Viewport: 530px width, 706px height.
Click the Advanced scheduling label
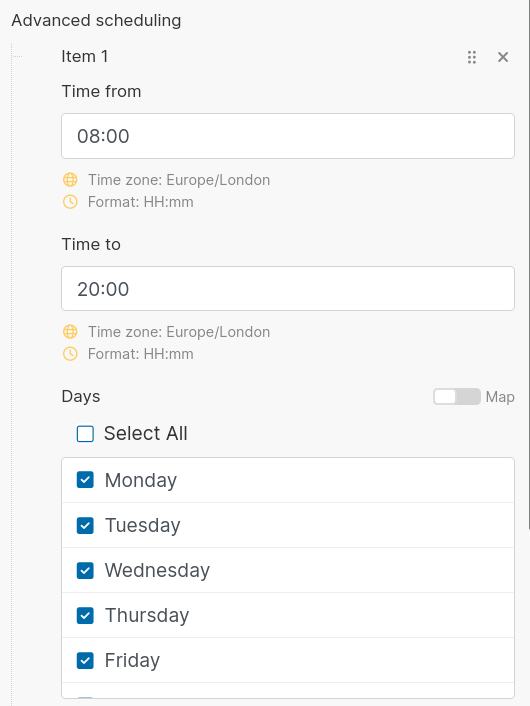pos(96,21)
